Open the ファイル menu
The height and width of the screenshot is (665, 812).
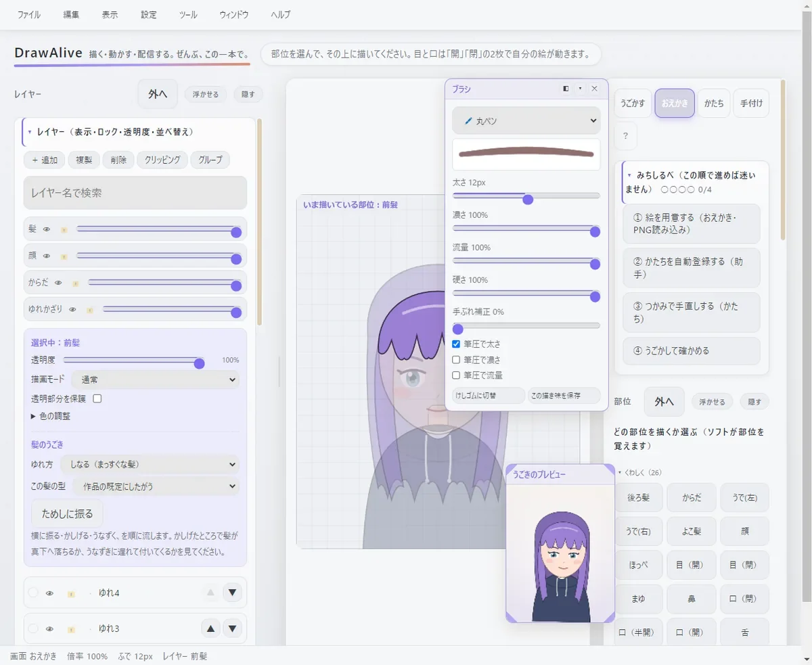[28, 14]
